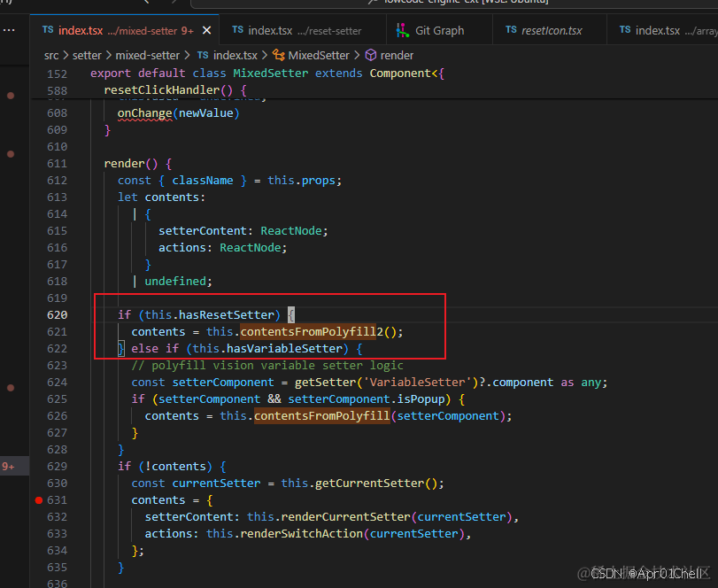Click 'getCurrentSetter' on line 630

[x=369, y=484]
